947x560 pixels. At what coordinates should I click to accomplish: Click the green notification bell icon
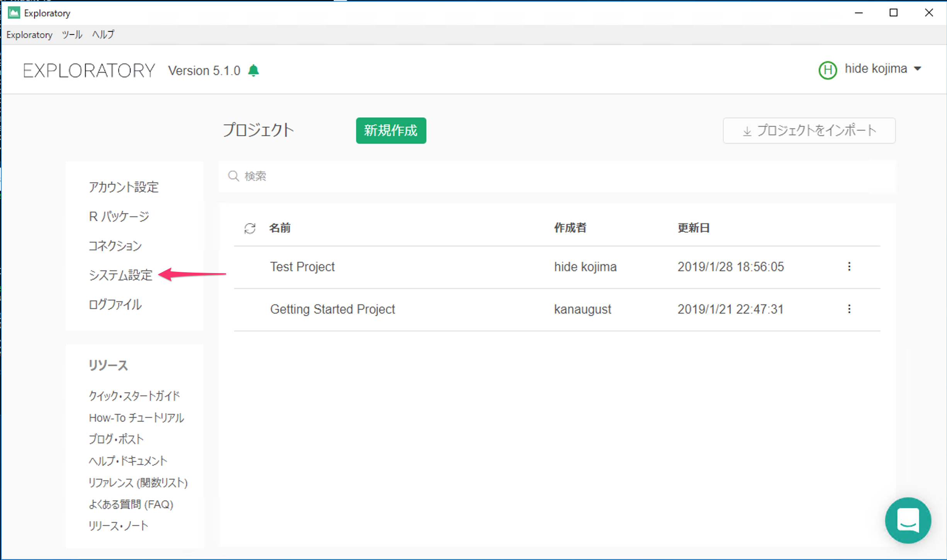click(x=253, y=71)
